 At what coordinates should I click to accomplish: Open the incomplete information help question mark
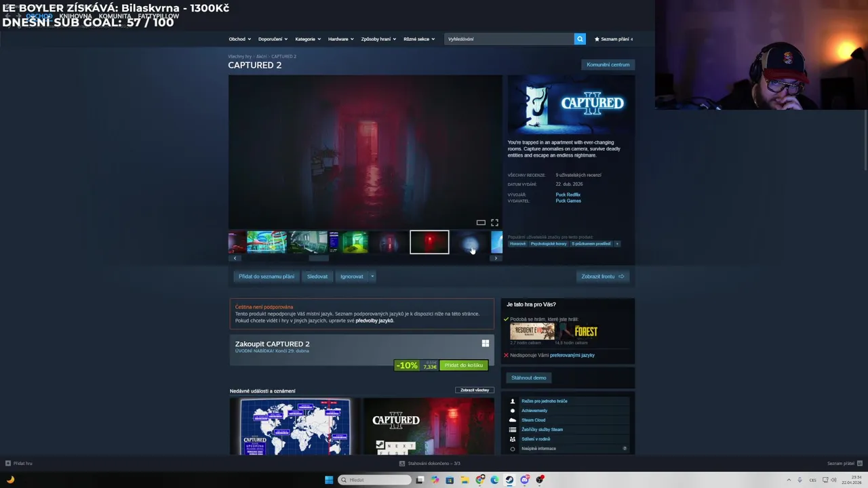click(625, 449)
